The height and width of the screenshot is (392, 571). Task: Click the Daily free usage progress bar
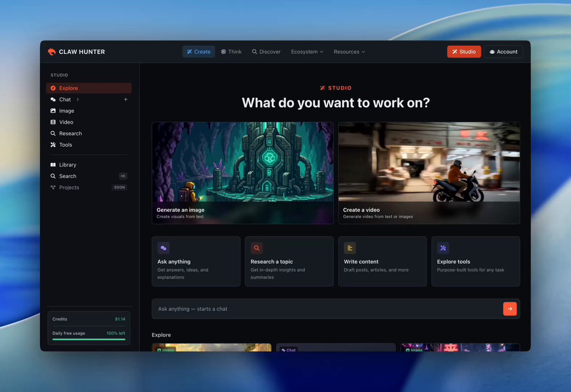[89, 339]
